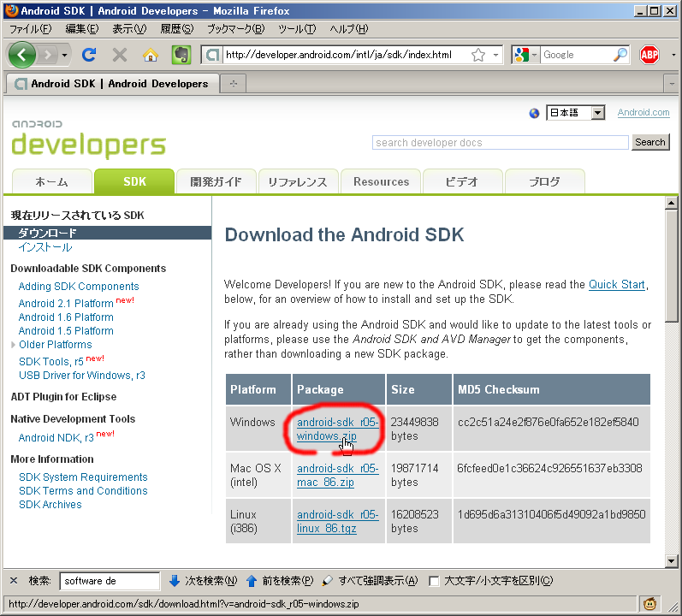Close the find bar with X icon
Viewport: 682px width, 616px height.
(x=14, y=580)
